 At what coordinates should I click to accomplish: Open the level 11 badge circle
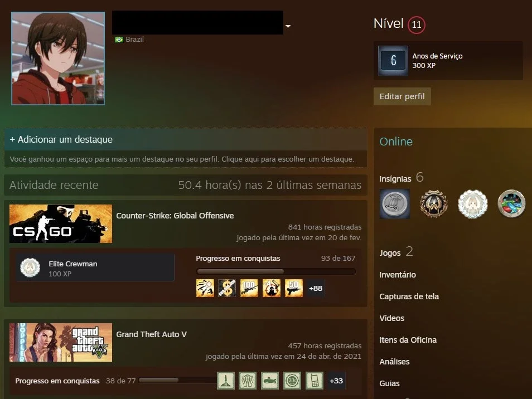click(x=417, y=25)
